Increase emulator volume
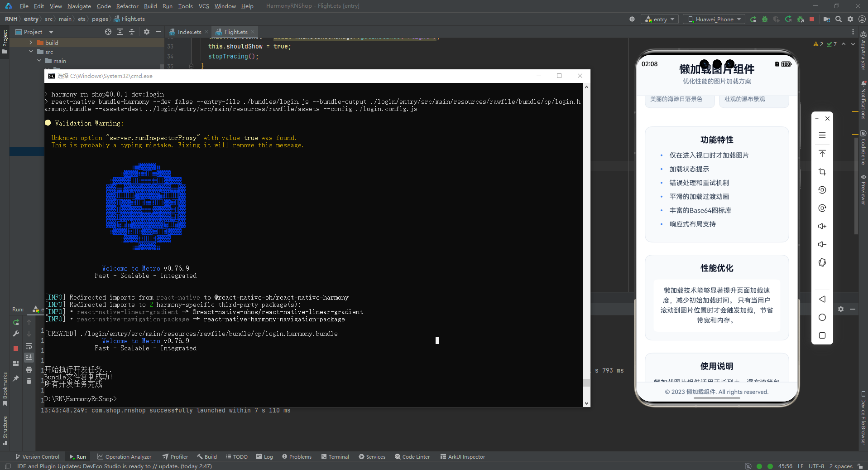Viewport: 868px width, 470px height. [x=822, y=226]
